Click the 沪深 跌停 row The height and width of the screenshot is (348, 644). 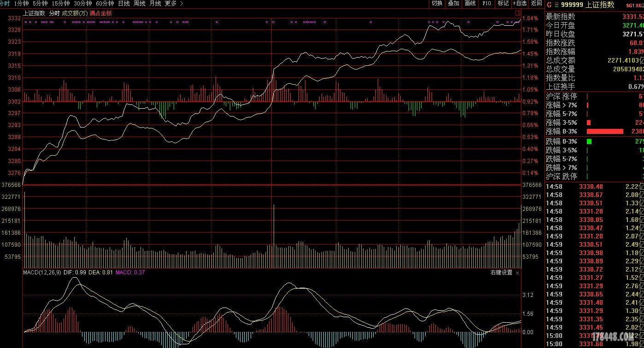click(595, 176)
